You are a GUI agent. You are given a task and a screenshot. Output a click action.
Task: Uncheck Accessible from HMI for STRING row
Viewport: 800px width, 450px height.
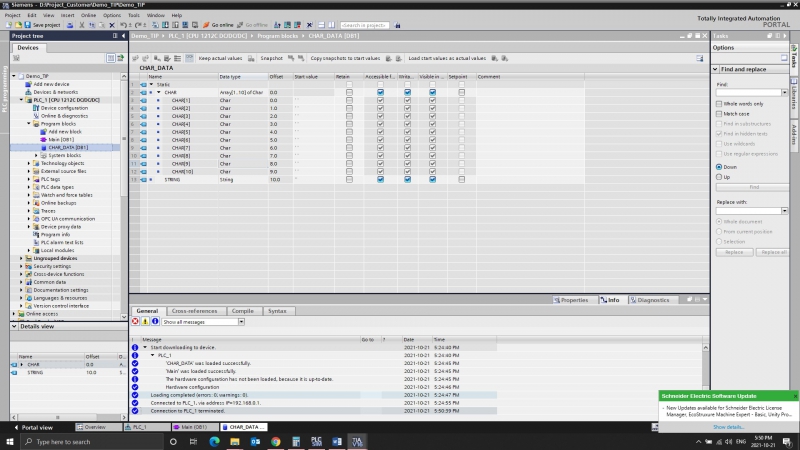click(x=380, y=180)
